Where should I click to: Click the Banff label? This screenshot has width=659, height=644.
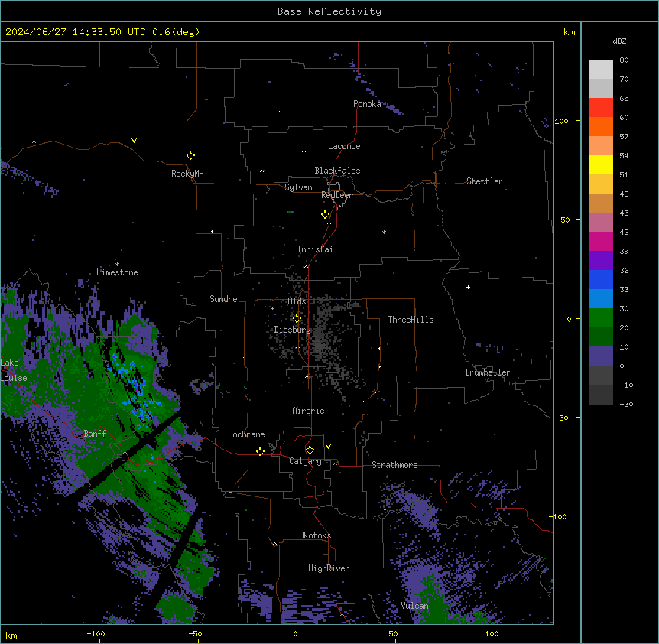tap(95, 434)
